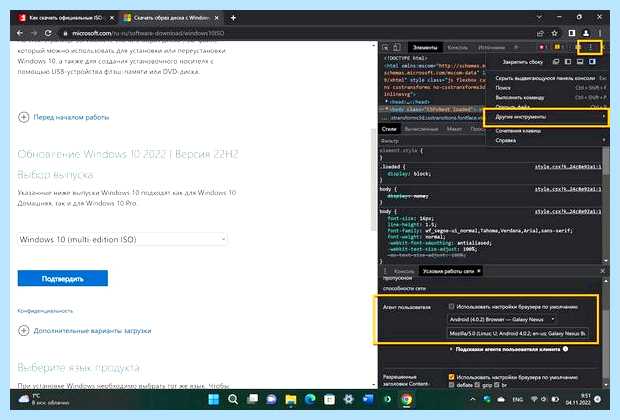The image size is (620, 420).
Task: Open the Конфиденциальность link
Action: [45, 311]
